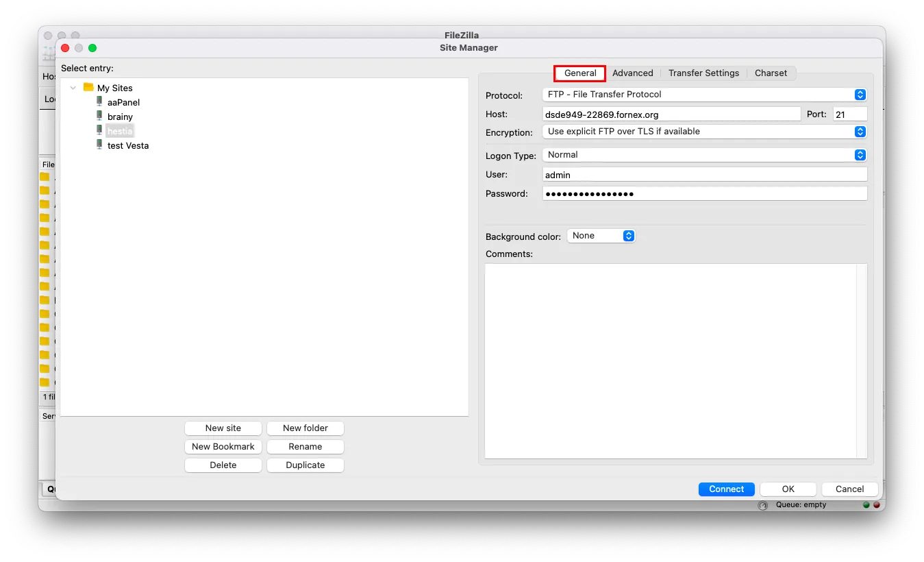Click the New Bookmark button
The height and width of the screenshot is (562, 924).
[x=223, y=446]
